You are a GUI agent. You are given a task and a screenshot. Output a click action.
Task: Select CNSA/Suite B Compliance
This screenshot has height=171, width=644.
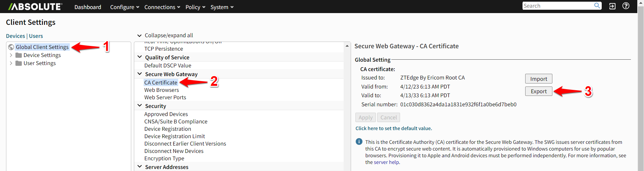[176, 121]
